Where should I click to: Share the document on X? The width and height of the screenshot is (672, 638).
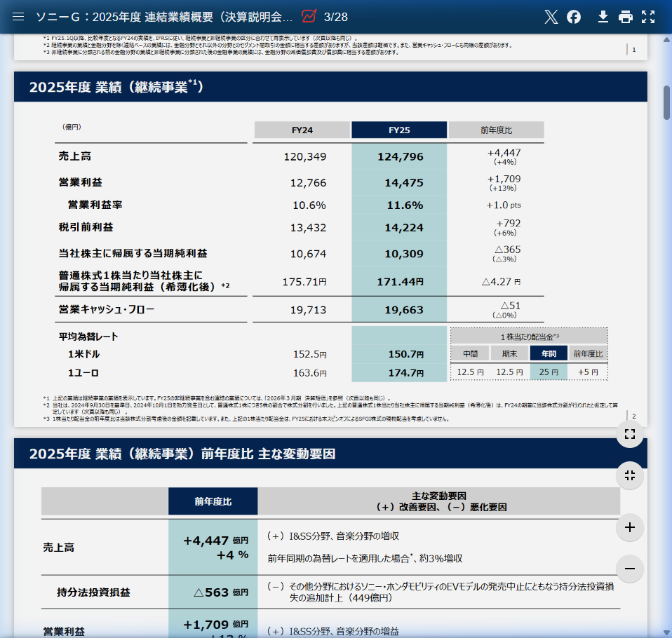[551, 17]
